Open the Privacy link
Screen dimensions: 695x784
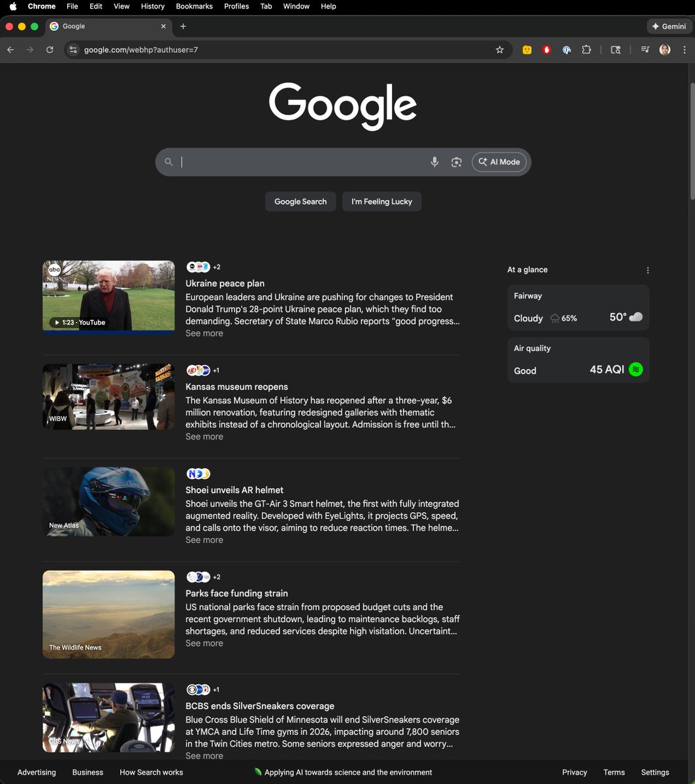click(x=574, y=772)
